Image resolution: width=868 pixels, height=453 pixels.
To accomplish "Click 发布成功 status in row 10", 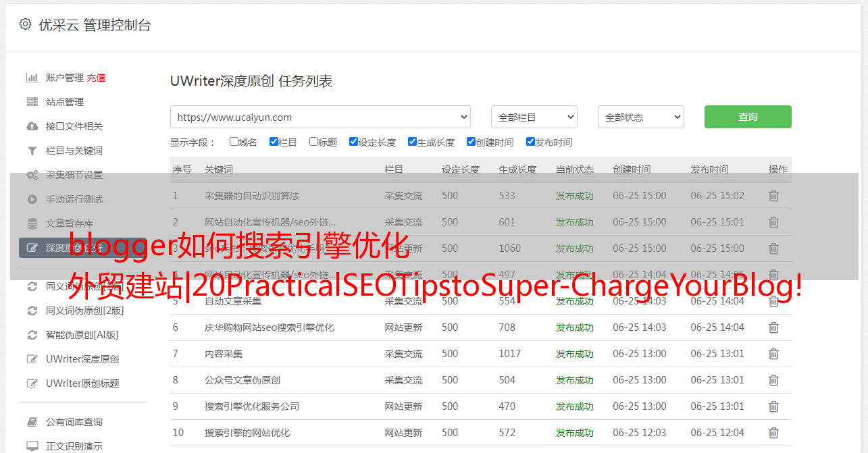I will point(575,433).
